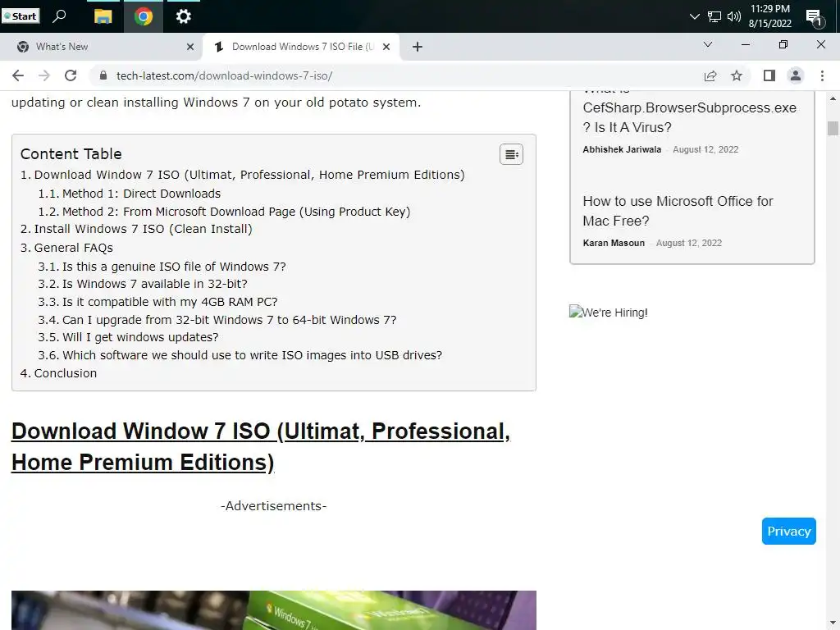Open author Karan Masoun link

tap(614, 243)
